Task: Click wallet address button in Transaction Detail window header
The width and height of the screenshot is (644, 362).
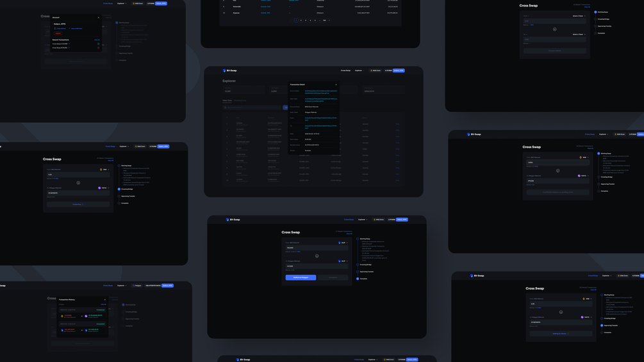Action: coord(399,70)
